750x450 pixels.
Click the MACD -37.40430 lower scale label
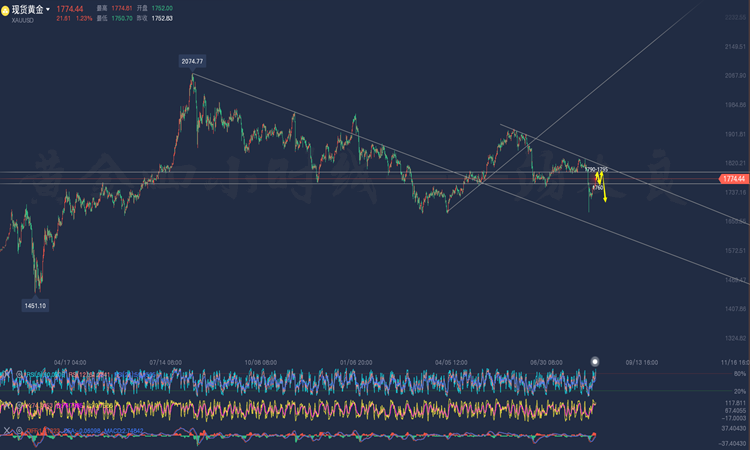[x=733, y=444]
